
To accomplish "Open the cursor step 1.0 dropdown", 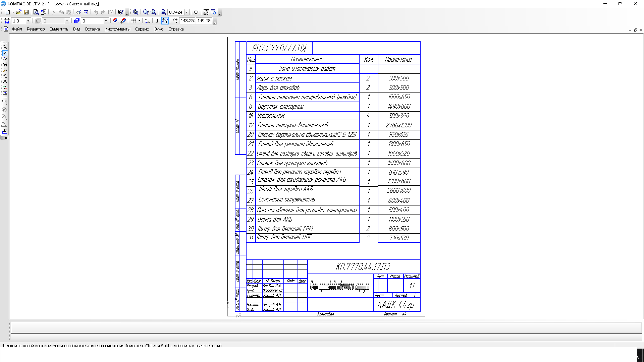I will [x=28, y=21].
